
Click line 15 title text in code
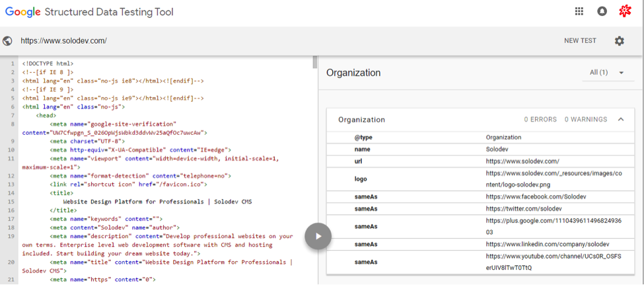(157, 201)
